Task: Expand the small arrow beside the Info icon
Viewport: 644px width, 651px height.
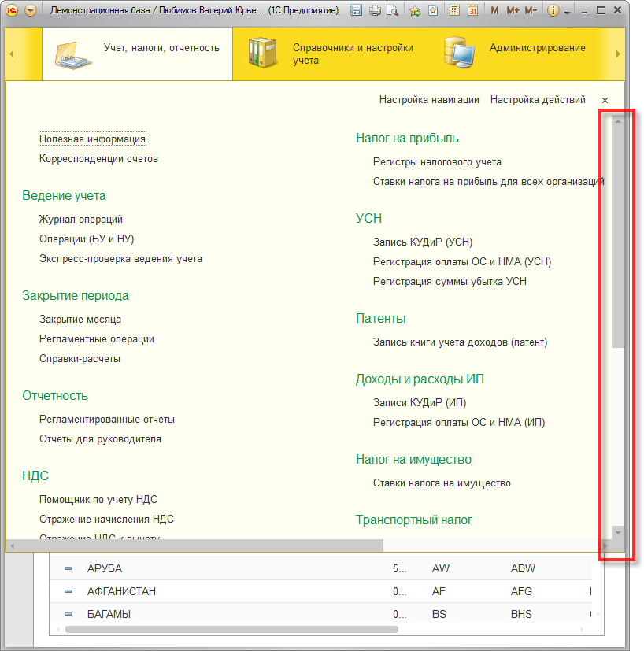Action: [x=567, y=13]
